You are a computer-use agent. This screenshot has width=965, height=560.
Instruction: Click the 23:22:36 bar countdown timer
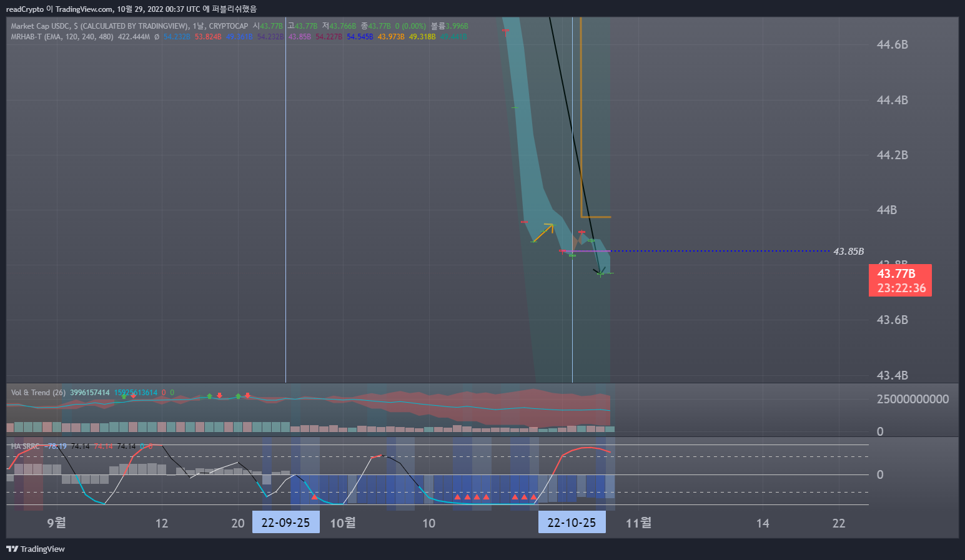click(x=901, y=288)
